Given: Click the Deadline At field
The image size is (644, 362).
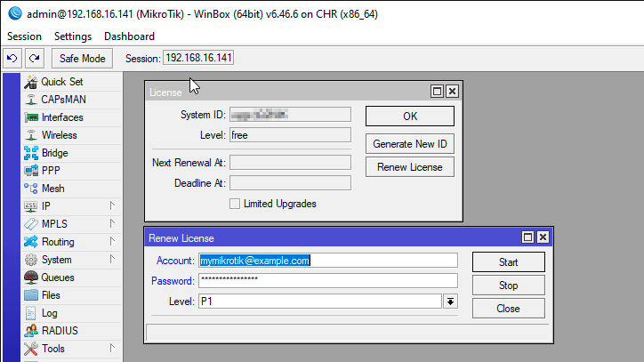Looking at the screenshot, I should pyautogui.click(x=290, y=183).
